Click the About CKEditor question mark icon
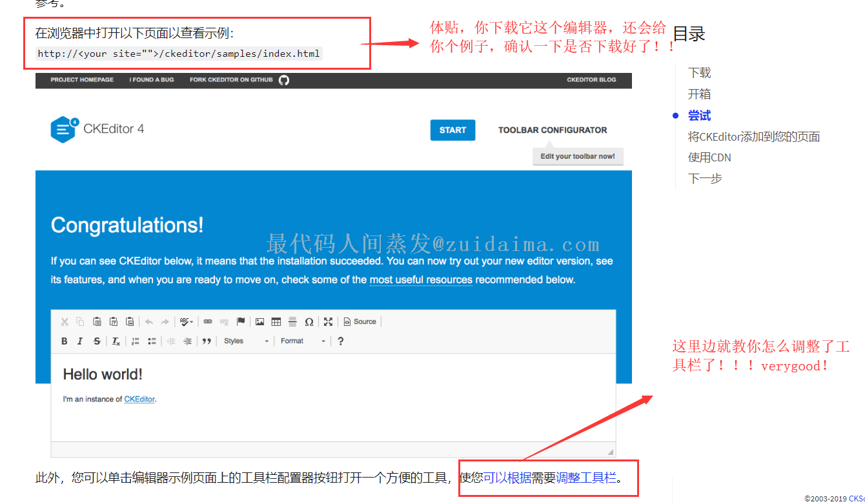 (x=340, y=341)
